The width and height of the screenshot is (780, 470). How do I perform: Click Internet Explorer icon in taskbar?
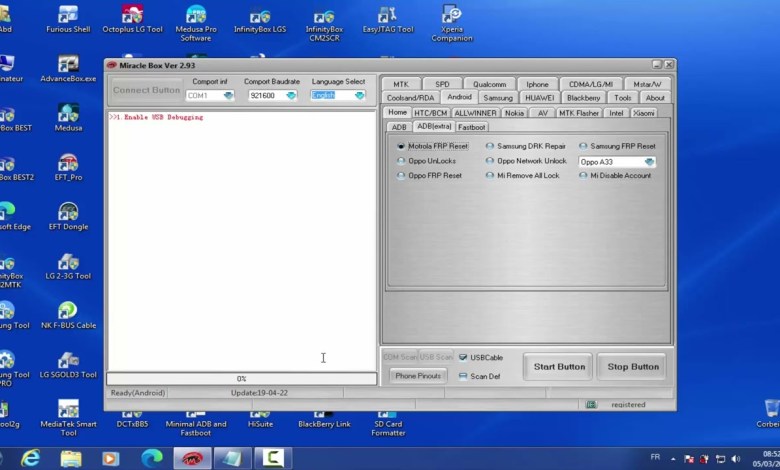click(x=31, y=458)
